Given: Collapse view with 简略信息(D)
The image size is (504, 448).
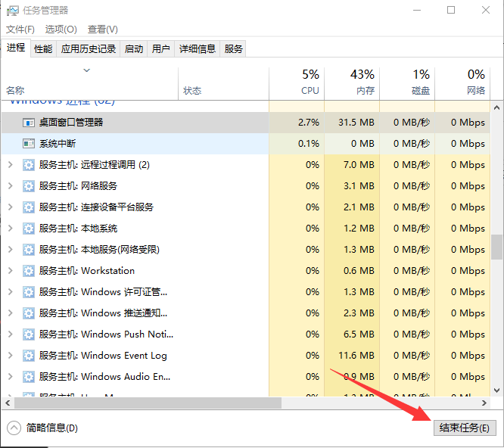Looking at the screenshot, I should click(42, 428).
